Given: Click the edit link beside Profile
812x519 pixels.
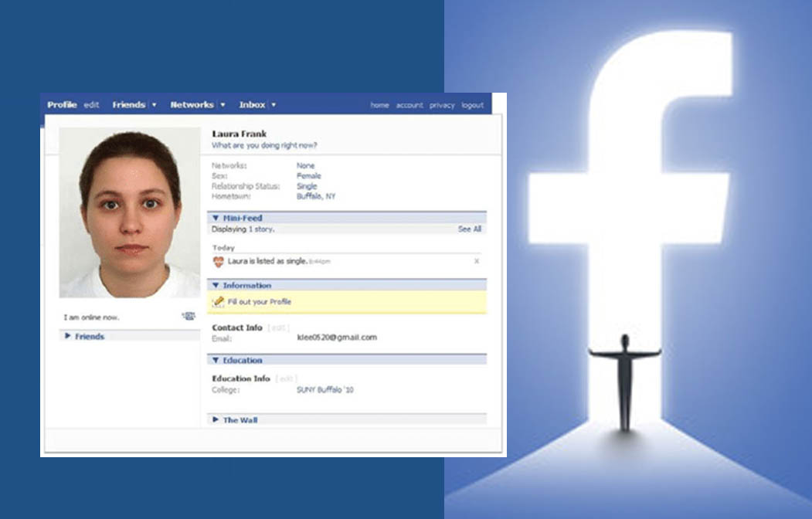Looking at the screenshot, I should click(91, 104).
